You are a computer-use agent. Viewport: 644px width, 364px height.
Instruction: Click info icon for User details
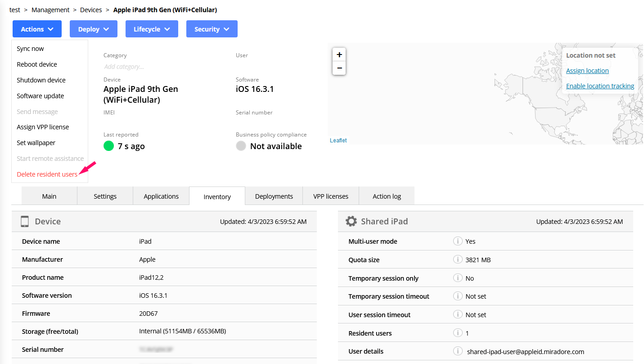tap(458, 351)
